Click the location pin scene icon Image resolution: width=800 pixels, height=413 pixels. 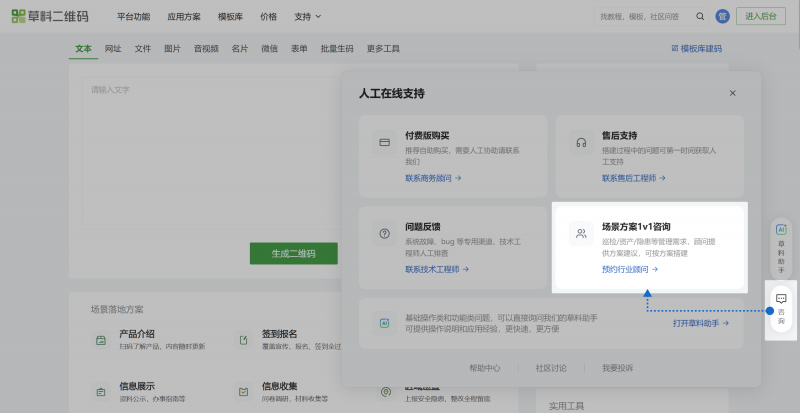click(386, 392)
